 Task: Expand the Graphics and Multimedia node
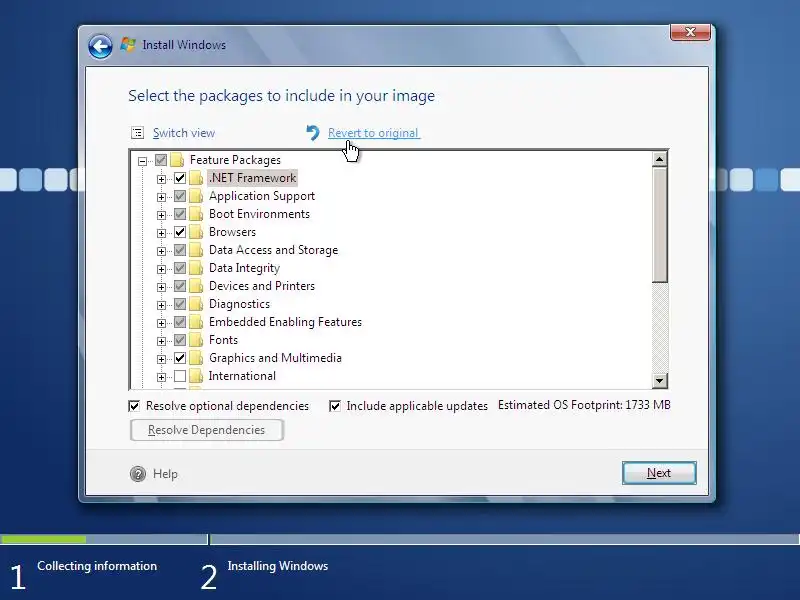[x=161, y=359]
